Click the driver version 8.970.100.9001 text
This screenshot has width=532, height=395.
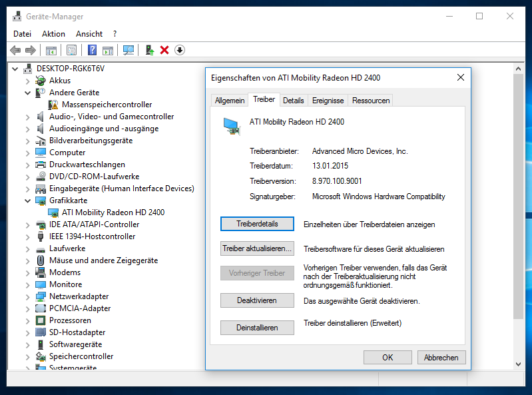[x=337, y=181]
